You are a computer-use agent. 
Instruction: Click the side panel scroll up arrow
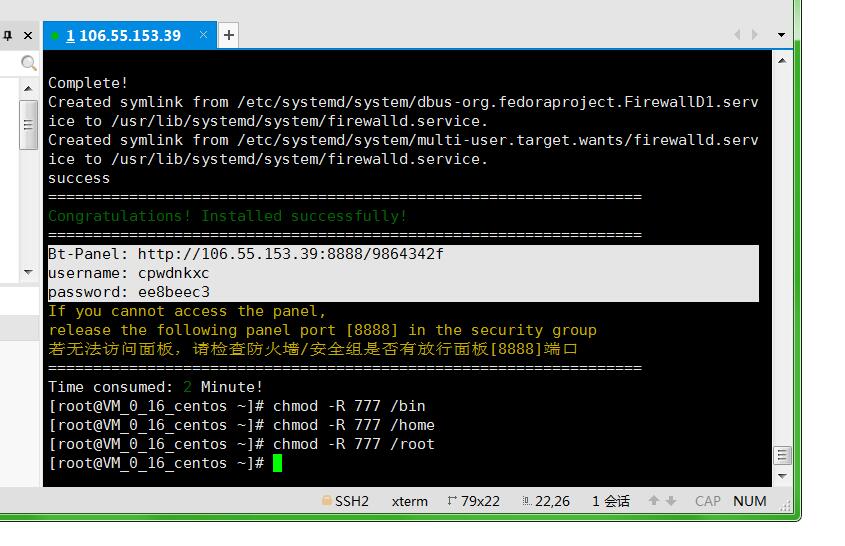[x=29, y=90]
